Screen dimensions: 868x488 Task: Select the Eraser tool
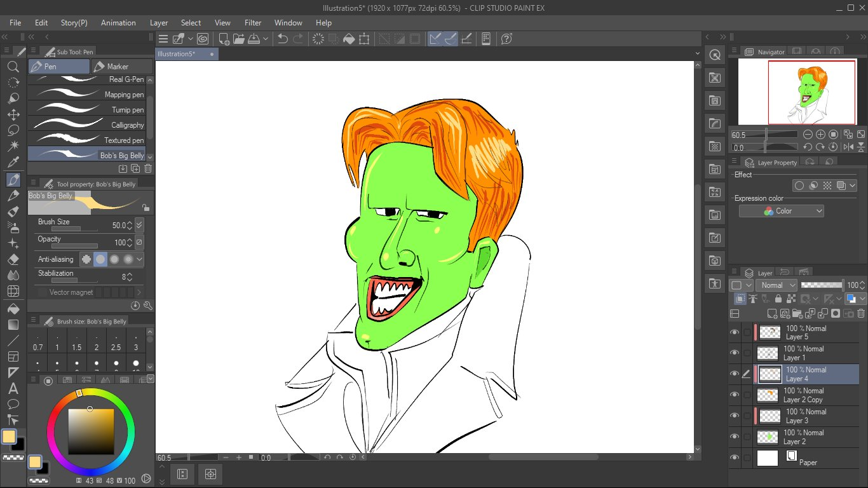(13, 259)
